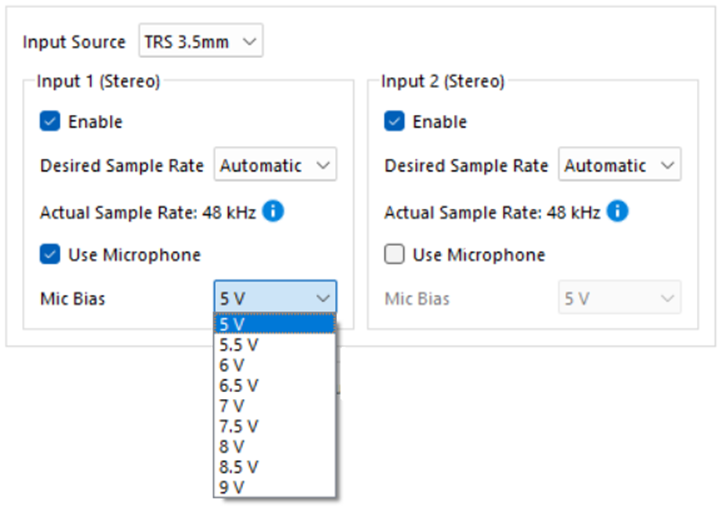The height and width of the screenshot is (507, 721).
Task: Click the Input 2 'Desired Sample Rate' label
Action: pos(466,165)
